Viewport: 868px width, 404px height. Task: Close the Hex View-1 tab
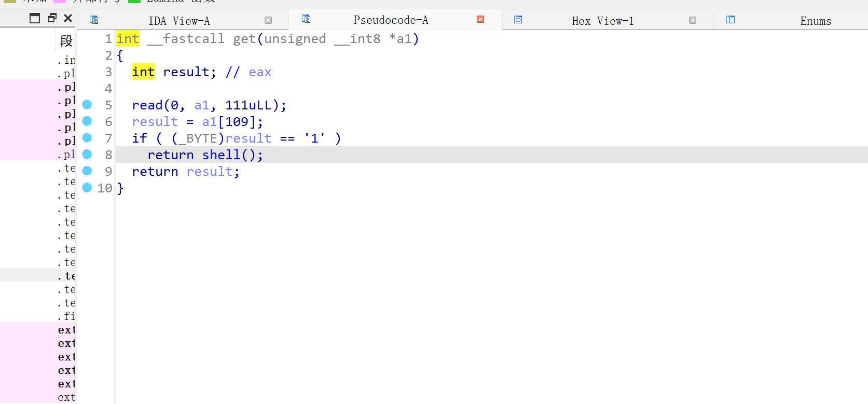tap(693, 20)
